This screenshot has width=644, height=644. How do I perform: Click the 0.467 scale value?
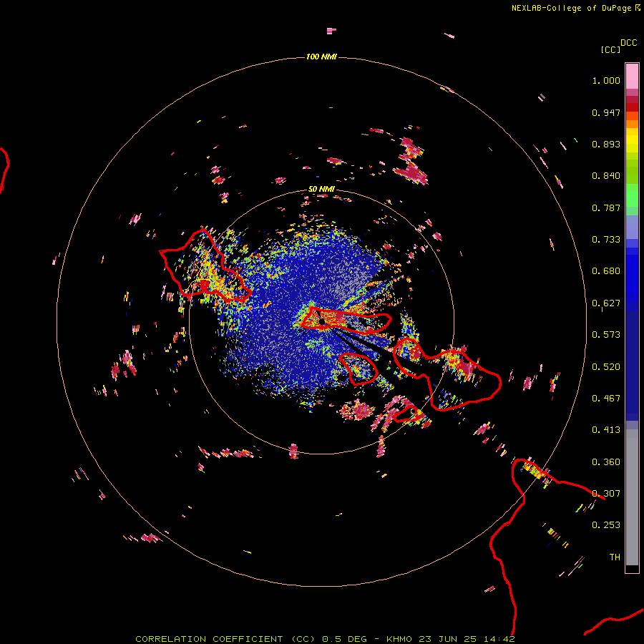(606, 399)
